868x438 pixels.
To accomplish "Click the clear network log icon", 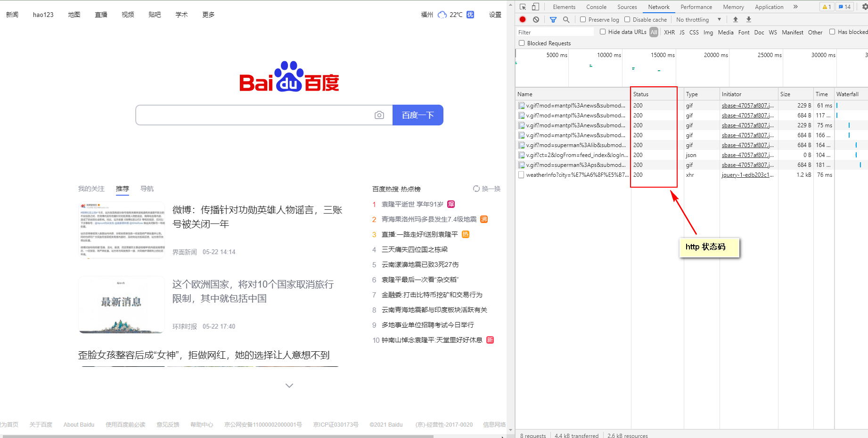I will [536, 19].
